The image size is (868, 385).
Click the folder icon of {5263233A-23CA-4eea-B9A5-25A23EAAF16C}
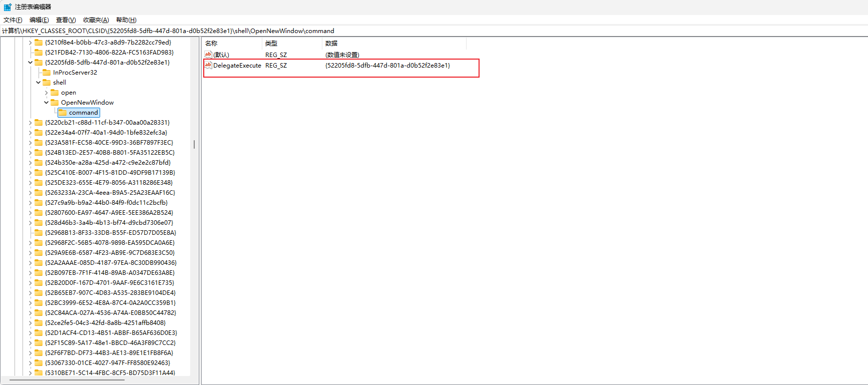pyautogui.click(x=39, y=193)
